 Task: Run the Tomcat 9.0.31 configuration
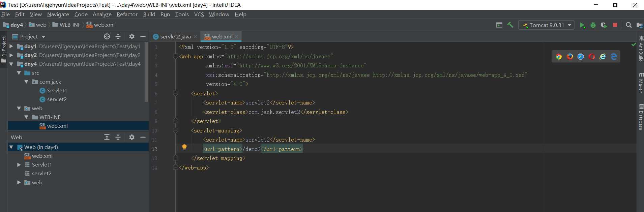click(582, 25)
